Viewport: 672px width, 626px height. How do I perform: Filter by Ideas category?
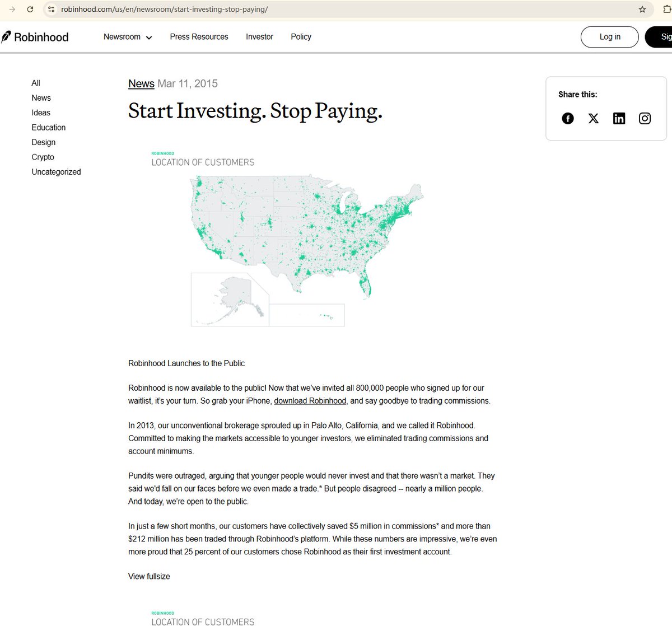point(41,113)
